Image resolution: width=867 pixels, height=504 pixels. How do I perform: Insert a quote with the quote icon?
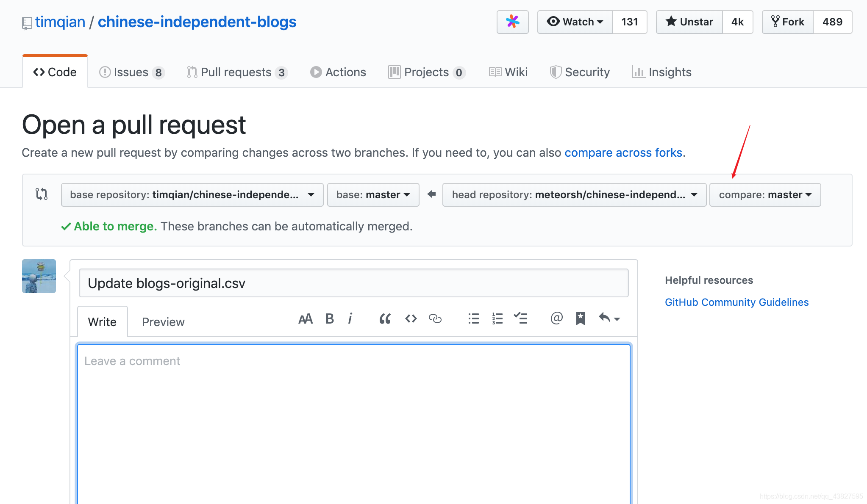pyautogui.click(x=385, y=319)
